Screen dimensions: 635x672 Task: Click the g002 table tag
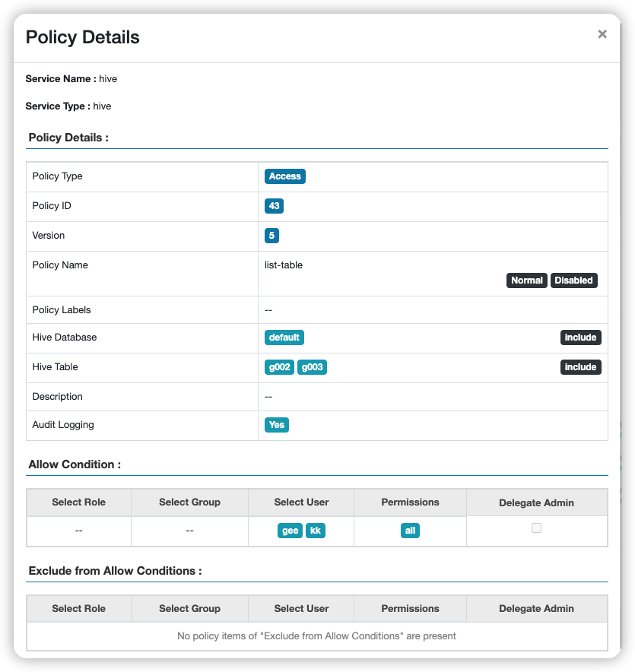coord(279,367)
